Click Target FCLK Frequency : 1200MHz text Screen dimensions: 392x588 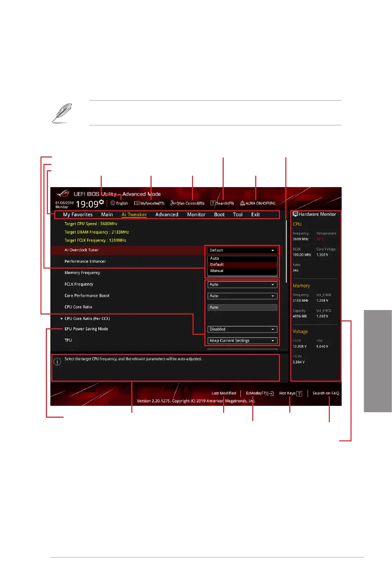pyautogui.click(x=95, y=240)
